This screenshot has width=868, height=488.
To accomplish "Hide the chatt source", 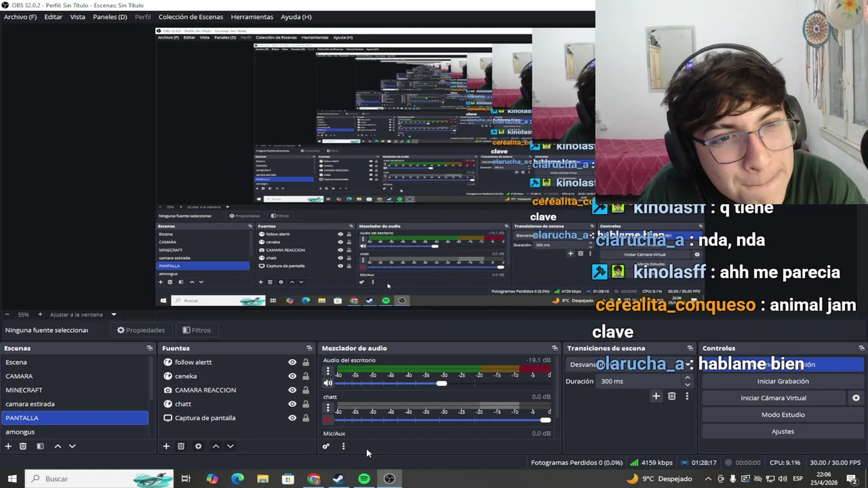I will pos(292,404).
